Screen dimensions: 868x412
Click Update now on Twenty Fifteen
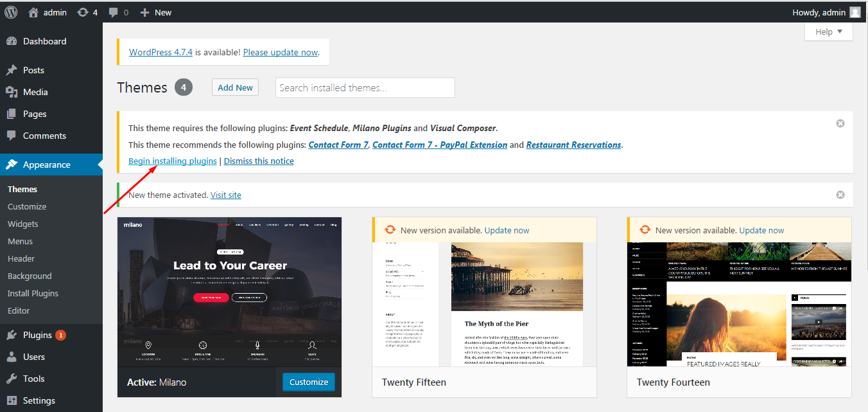click(507, 230)
